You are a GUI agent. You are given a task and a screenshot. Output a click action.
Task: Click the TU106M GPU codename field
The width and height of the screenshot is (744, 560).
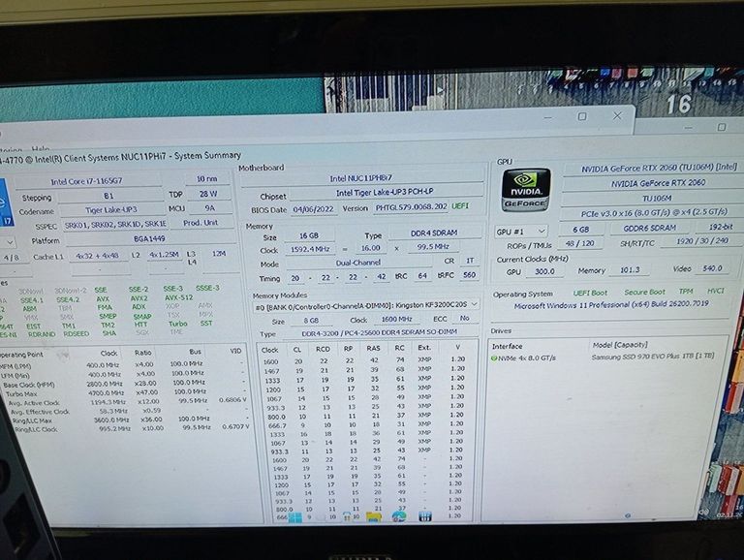(x=657, y=199)
